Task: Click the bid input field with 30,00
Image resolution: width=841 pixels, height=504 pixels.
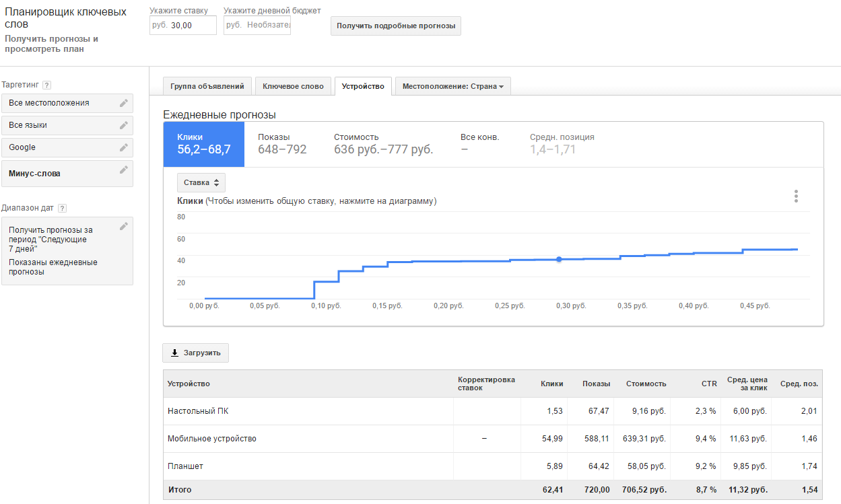Action: coord(191,26)
